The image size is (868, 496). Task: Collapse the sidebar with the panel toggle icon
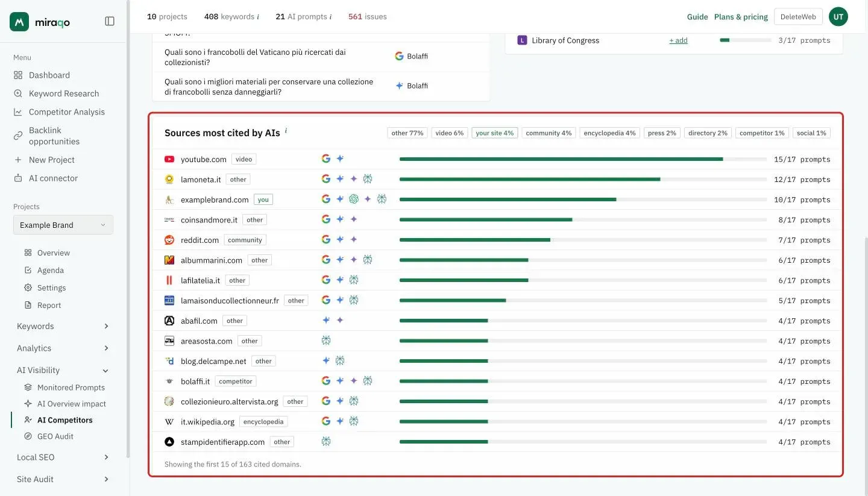click(x=110, y=21)
